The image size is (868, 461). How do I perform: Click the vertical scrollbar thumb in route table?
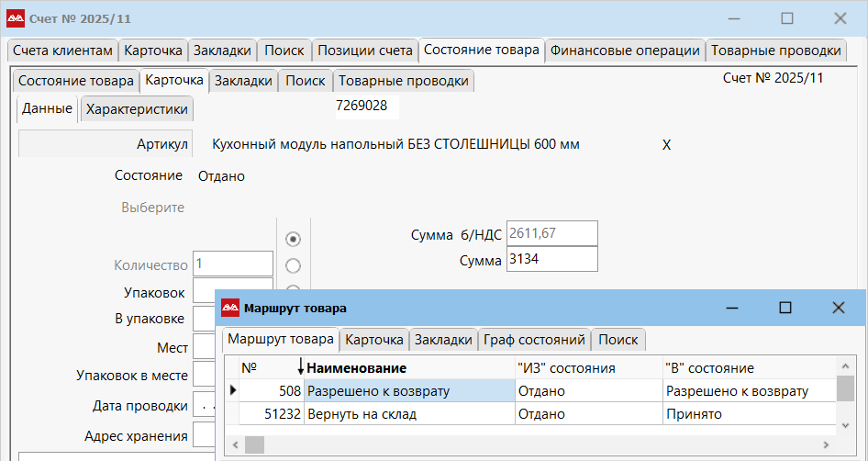845,388
